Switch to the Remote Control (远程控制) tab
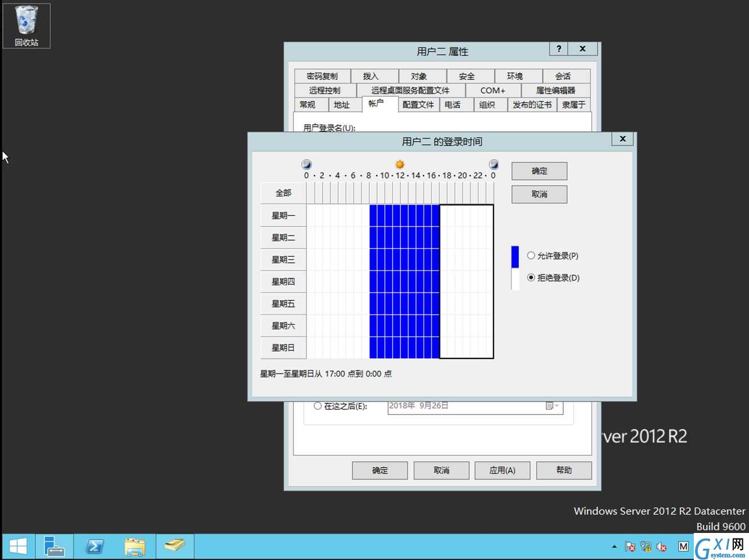The image size is (749, 560). [325, 90]
